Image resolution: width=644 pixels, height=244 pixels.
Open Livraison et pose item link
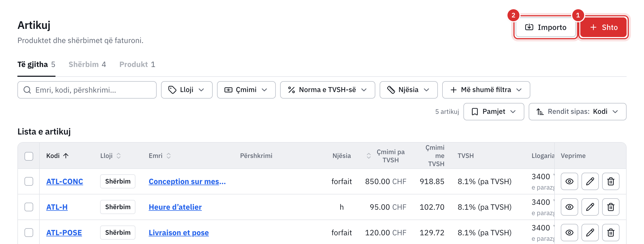pyautogui.click(x=179, y=233)
